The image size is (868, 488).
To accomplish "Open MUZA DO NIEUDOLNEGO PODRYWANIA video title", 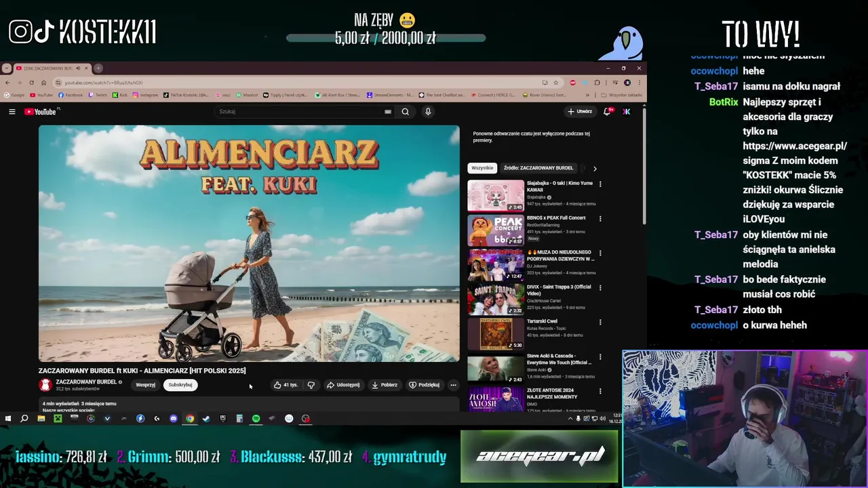I will coord(560,256).
